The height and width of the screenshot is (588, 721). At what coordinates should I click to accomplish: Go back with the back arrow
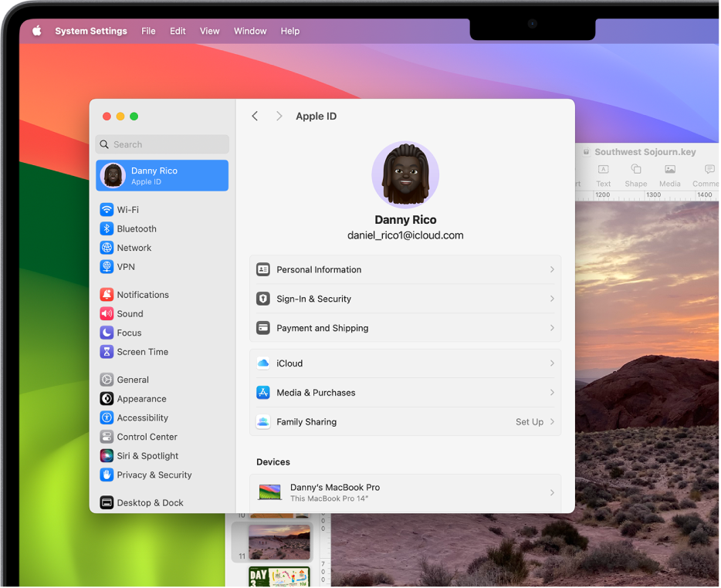pos(255,117)
